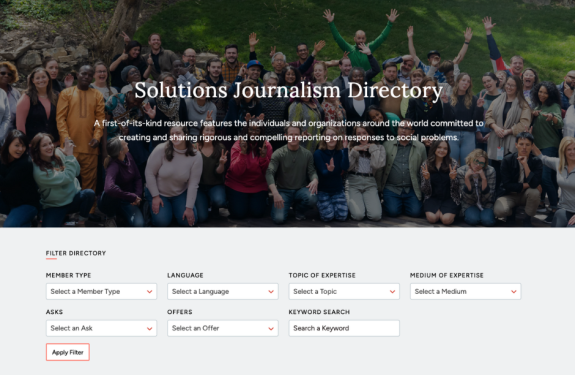Click the KEYWORD SEARCH label

tap(319, 312)
